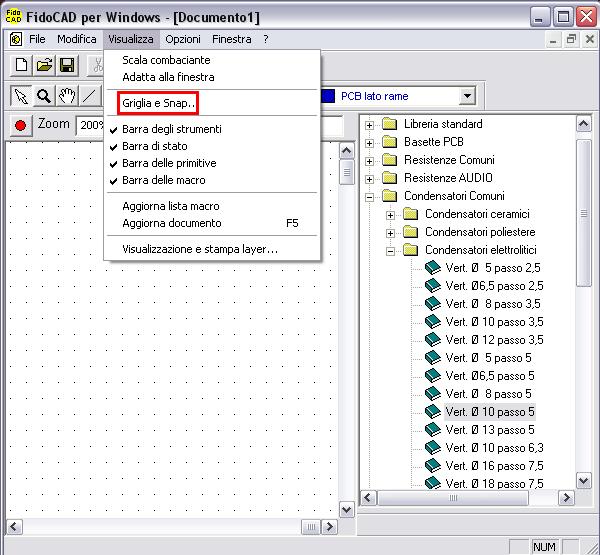Click the Zoom percentage input field
Image resolution: width=600 pixels, height=555 pixels.
coord(91,125)
